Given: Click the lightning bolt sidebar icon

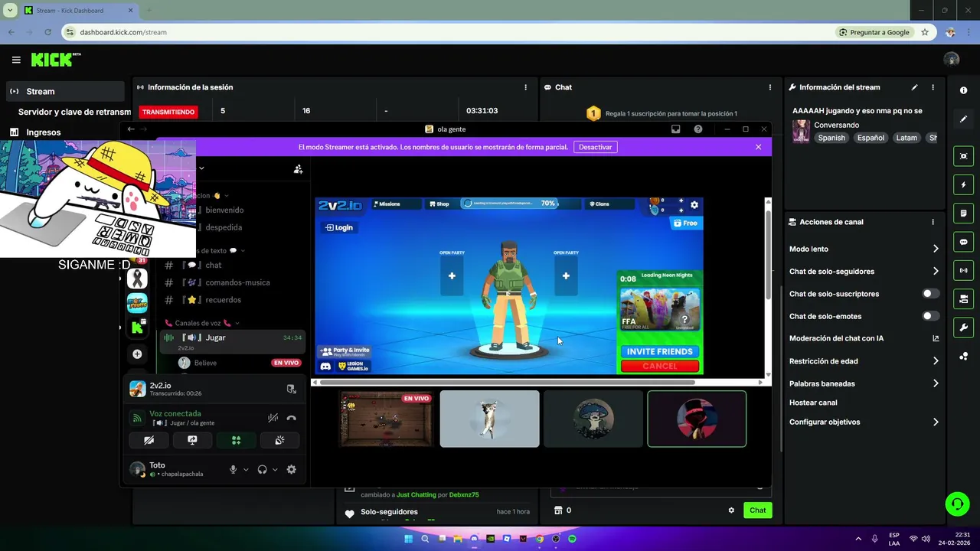Looking at the screenshot, I should point(964,184).
